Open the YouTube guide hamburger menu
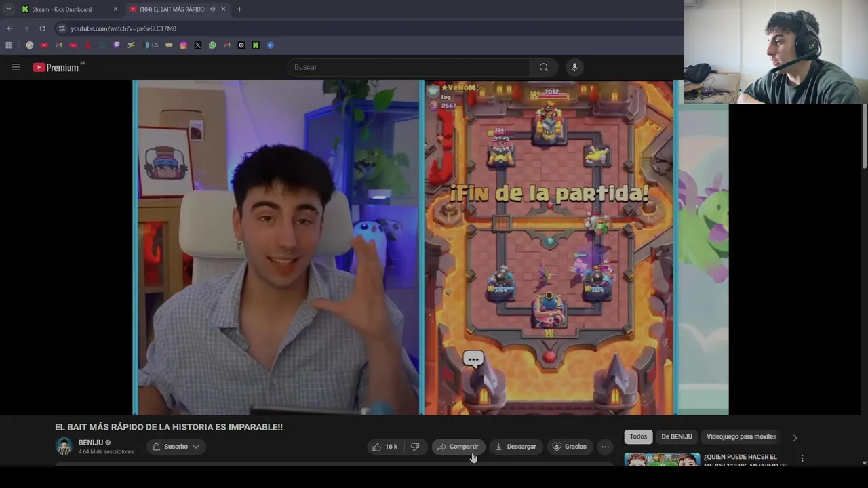 tap(16, 67)
